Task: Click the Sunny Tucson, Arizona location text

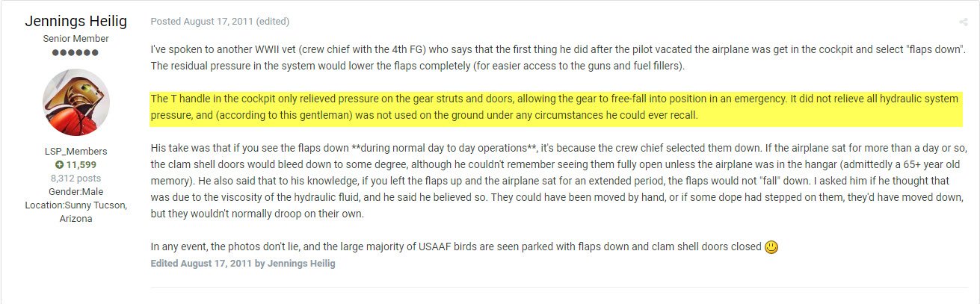Action: pos(75,211)
